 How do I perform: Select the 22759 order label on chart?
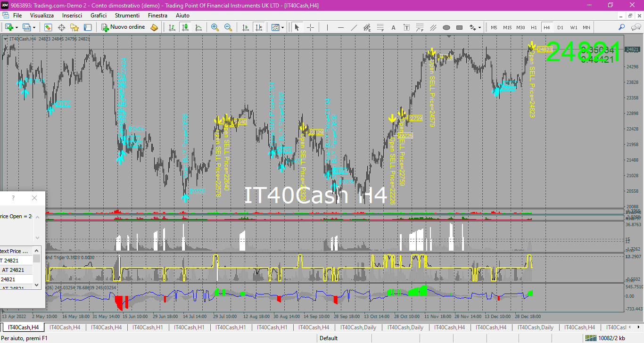pos(415,118)
